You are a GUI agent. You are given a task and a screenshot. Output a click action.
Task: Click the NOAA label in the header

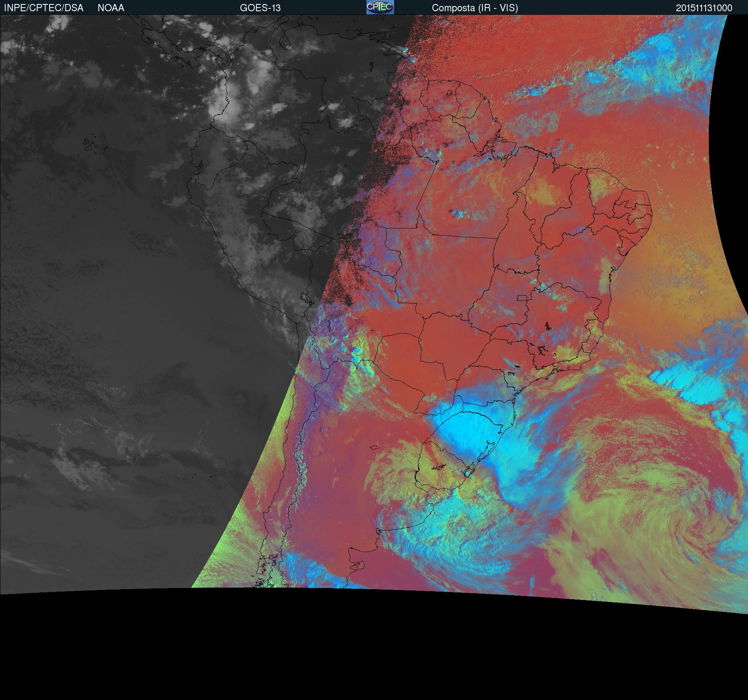[x=111, y=8]
